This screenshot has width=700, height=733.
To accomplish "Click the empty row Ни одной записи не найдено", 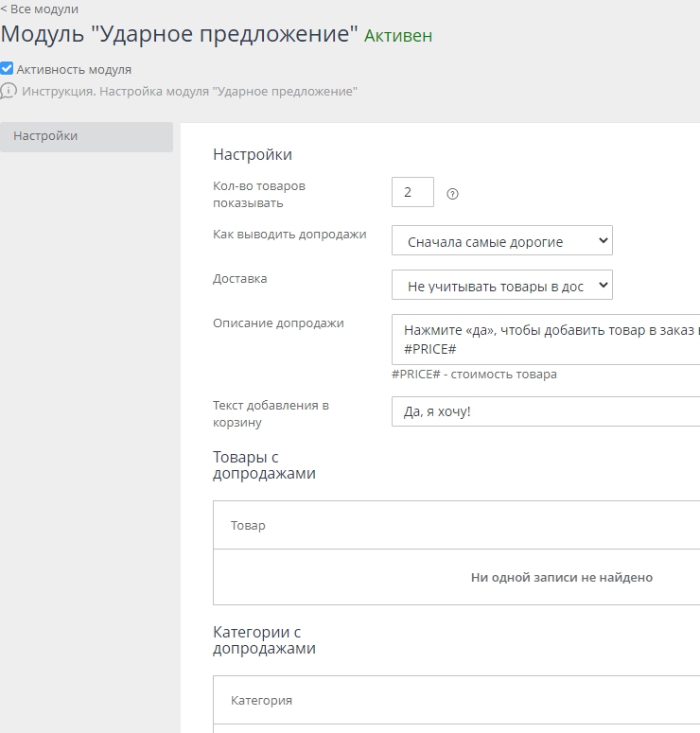I will [x=561, y=577].
